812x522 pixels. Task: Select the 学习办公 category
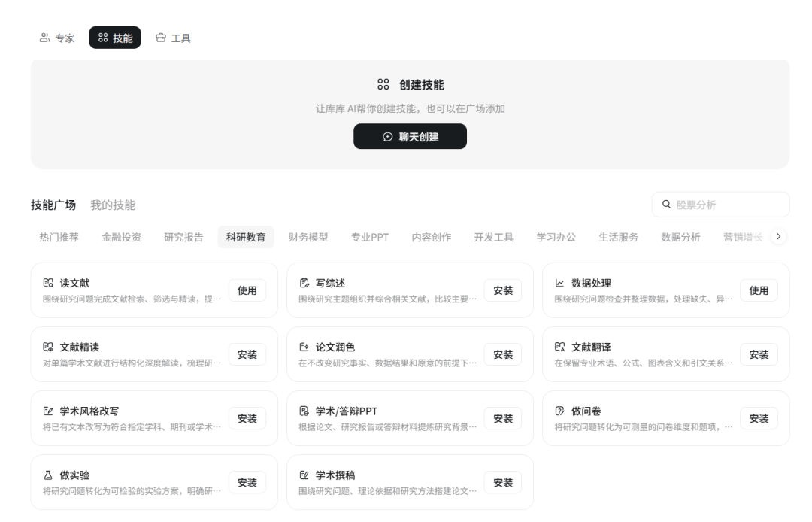coord(556,237)
